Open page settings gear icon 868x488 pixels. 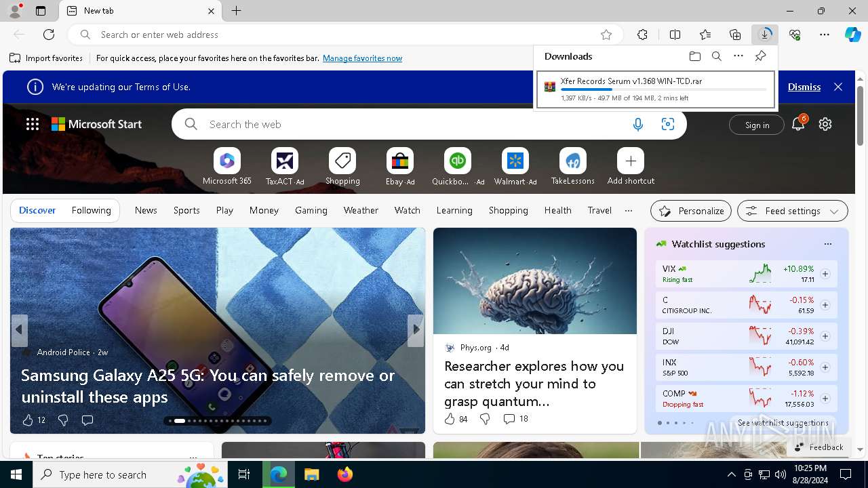coord(825,124)
